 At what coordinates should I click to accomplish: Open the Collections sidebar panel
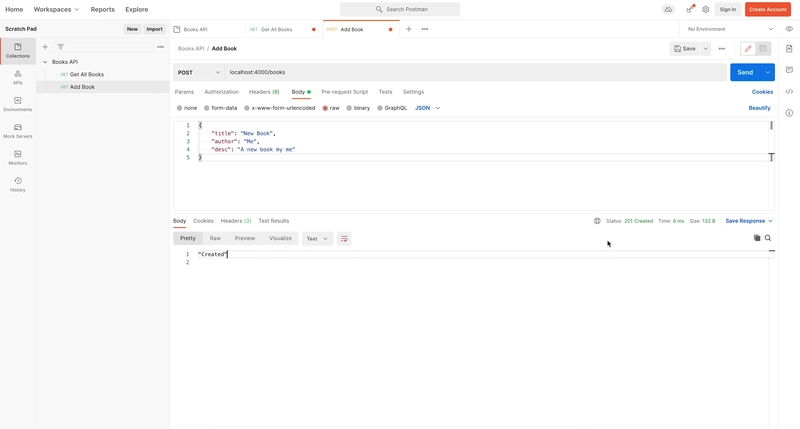pyautogui.click(x=18, y=51)
